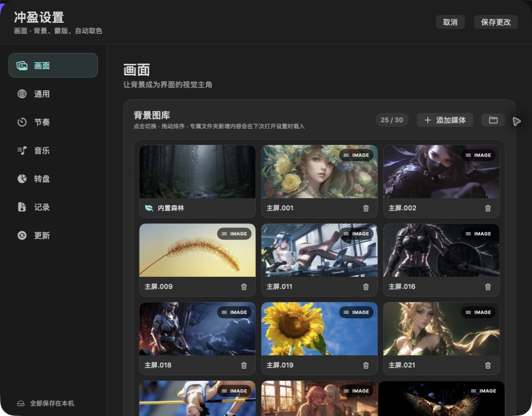
Task: Select the 主屏.009 foxtail grass thumbnail
Action: [197, 250]
